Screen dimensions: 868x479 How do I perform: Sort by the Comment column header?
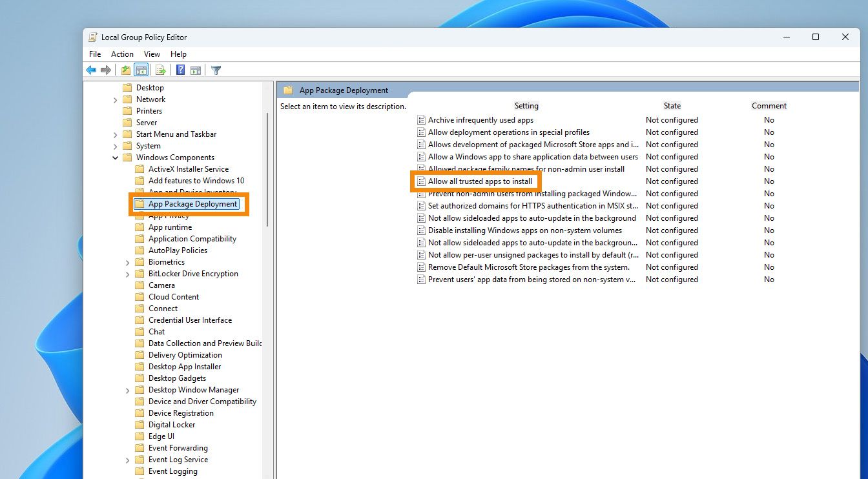pos(769,106)
